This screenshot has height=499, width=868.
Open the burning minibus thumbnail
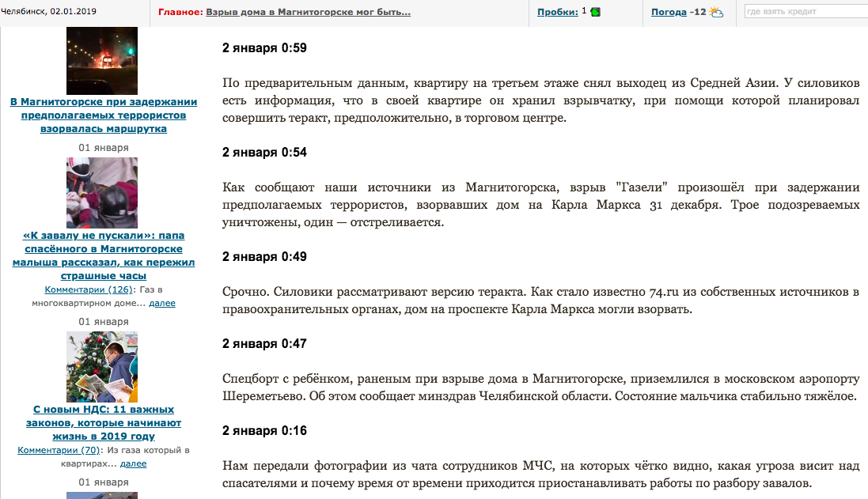click(x=102, y=61)
